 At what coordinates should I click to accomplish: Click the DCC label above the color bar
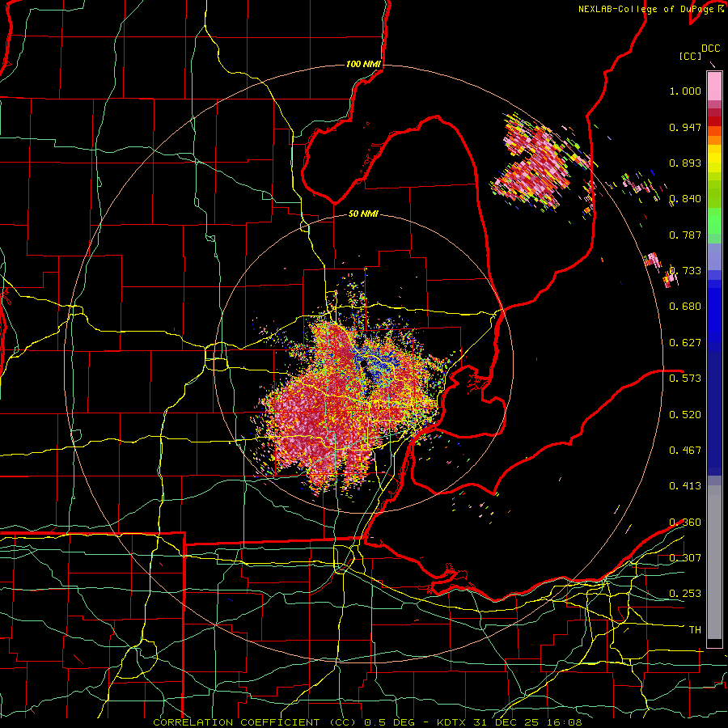click(710, 48)
